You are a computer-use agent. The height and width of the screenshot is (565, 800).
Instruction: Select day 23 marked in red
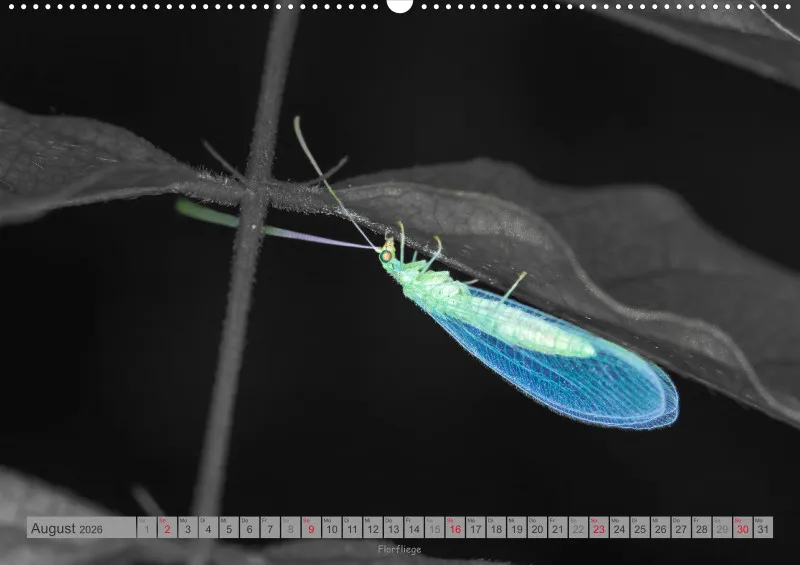(x=599, y=527)
